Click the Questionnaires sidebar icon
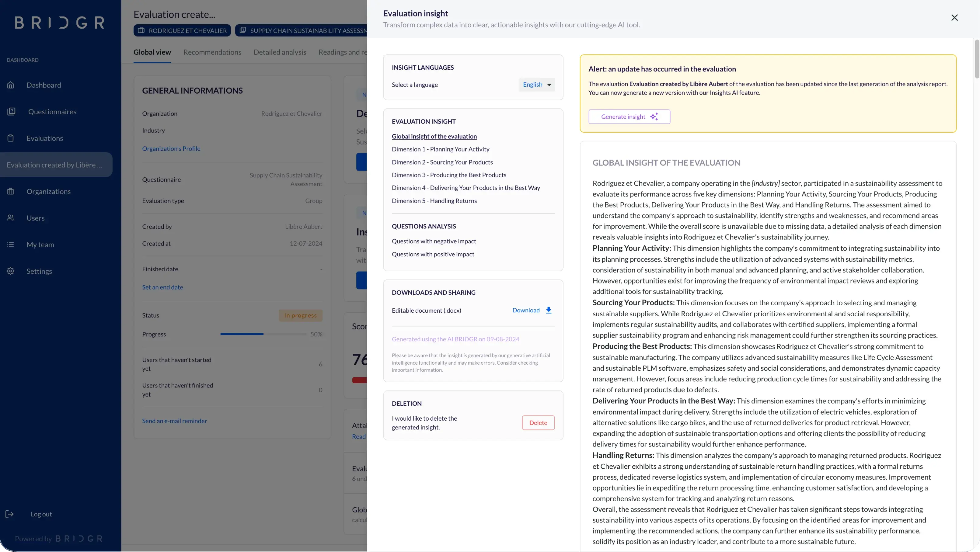 (x=12, y=111)
